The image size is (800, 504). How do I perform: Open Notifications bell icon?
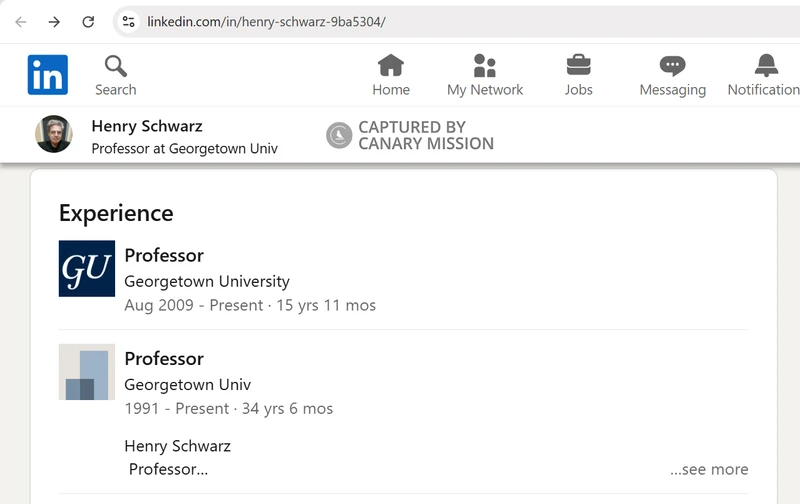pos(766,65)
